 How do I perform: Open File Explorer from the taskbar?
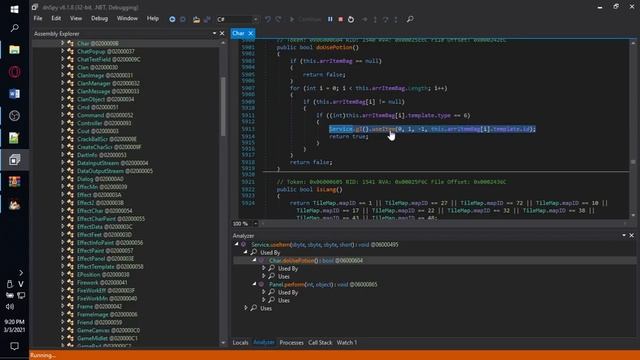point(14,50)
